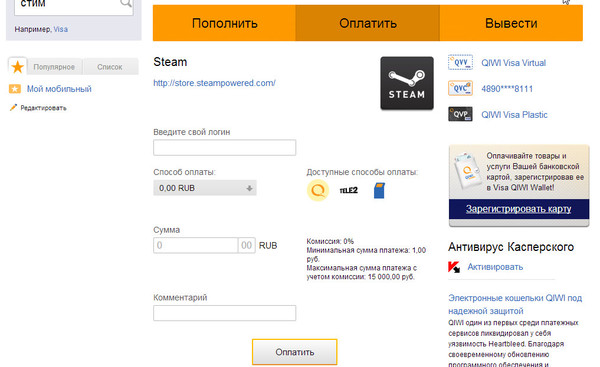Click the QVC card icon

coord(460,88)
